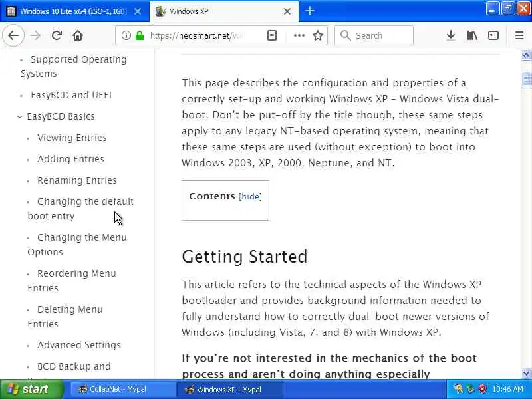Open the Library bookshelf icon
The width and height of the screenshot is (532, 399).
[472, 35]
